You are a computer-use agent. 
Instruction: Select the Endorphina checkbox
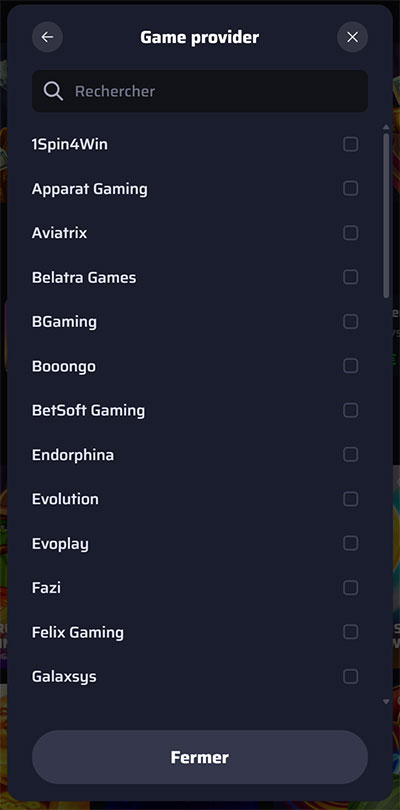pyautogui.click(x=350, y=455)
